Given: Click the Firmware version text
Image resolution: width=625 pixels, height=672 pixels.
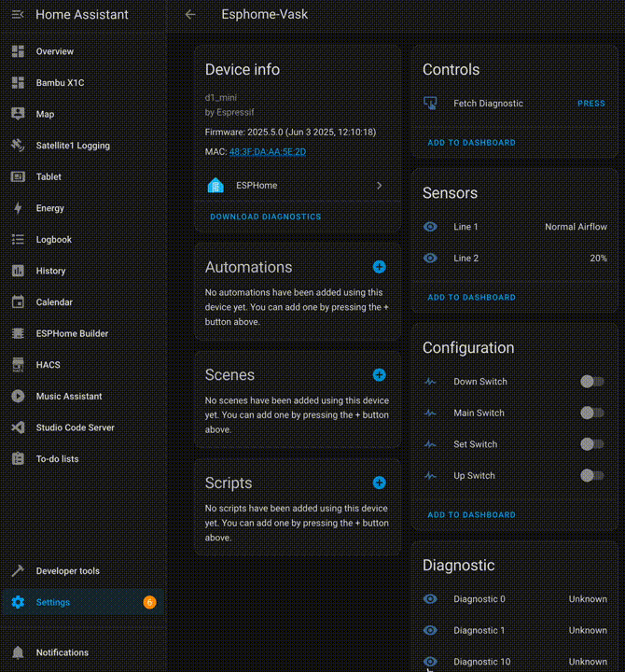Looking at the screenshot, I should (x=290, y=132).
